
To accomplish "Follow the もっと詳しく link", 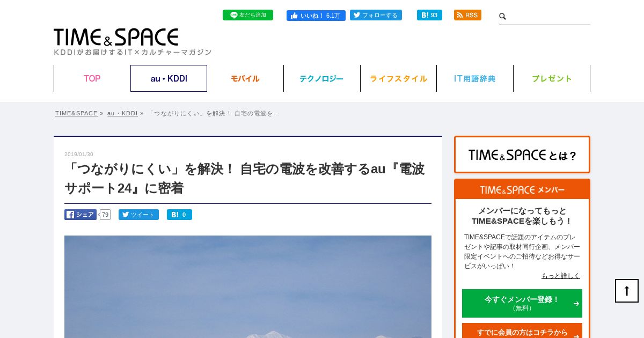I will click(561, 276).
